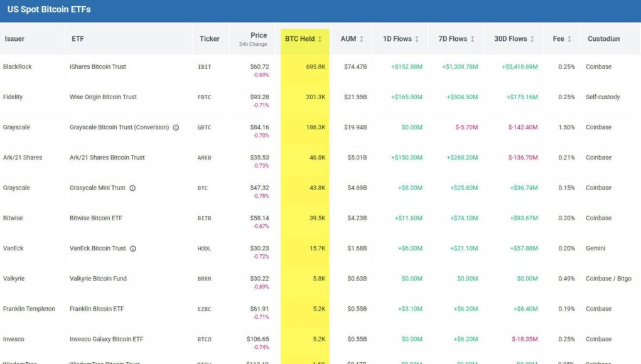
Task: Open Valkyrie Bitcoin Fund ETF name
Action: tap(98, 278)
